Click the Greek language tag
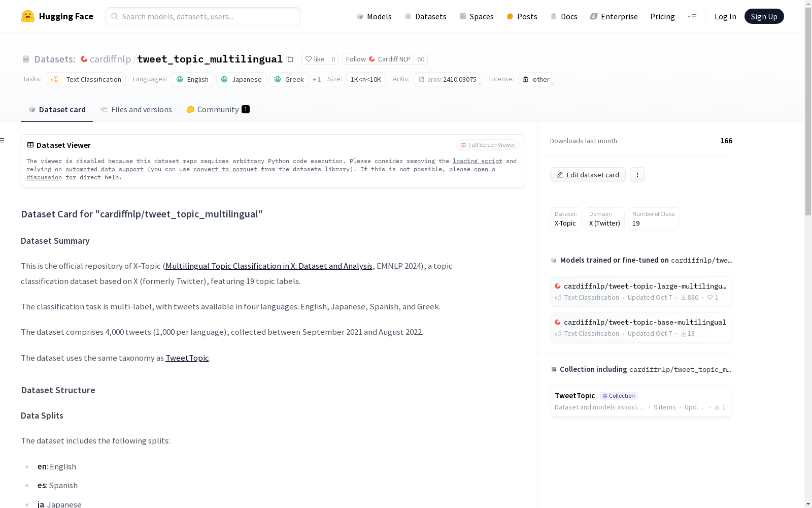Image resolution: width=812 pixels, height=508 pixels. pos(289,79)
